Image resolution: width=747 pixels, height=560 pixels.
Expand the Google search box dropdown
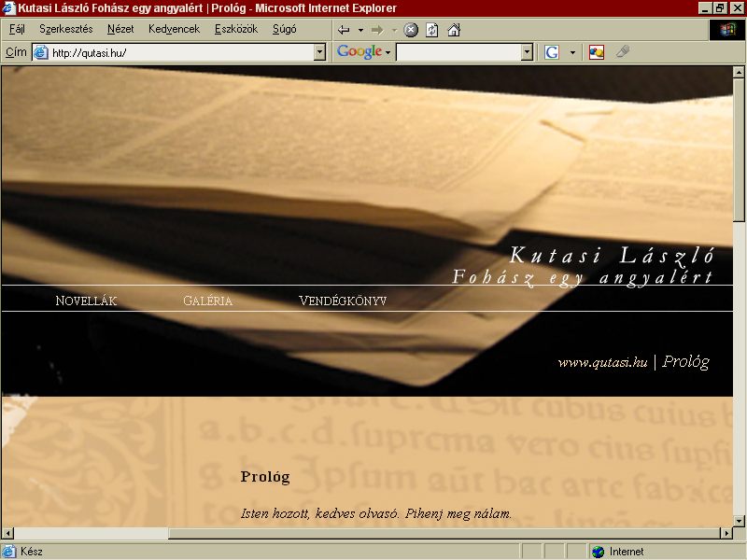527,52
